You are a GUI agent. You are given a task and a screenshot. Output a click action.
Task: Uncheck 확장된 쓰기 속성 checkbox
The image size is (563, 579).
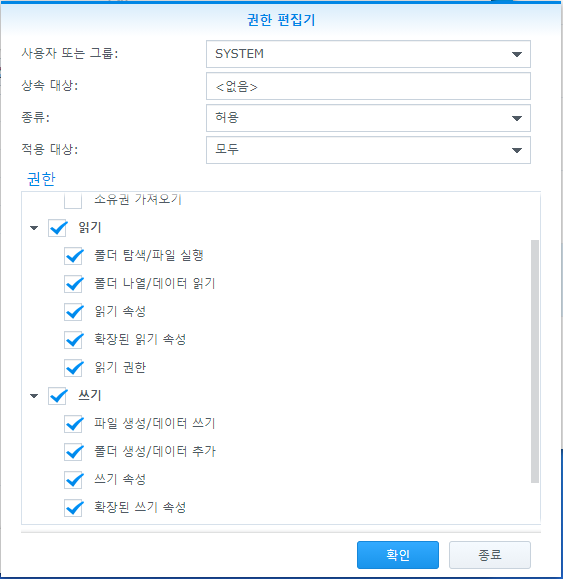pyautogui.click(x=73, y=508)
